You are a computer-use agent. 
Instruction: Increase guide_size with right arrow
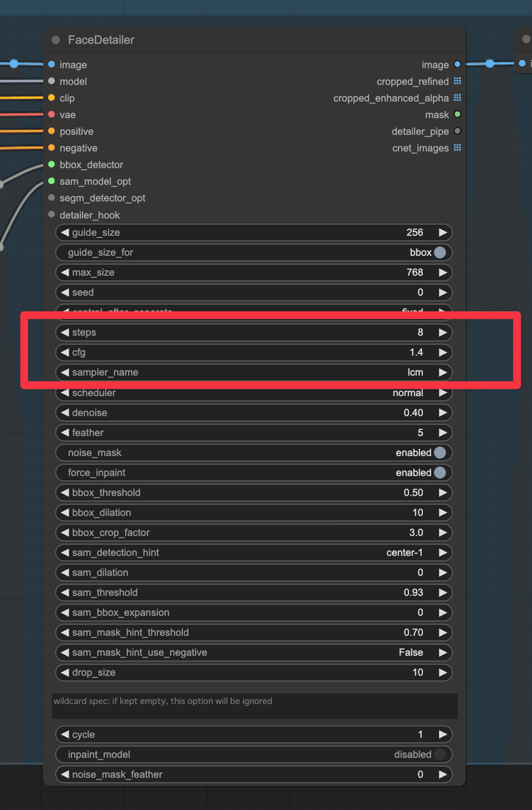coord(443,232)
